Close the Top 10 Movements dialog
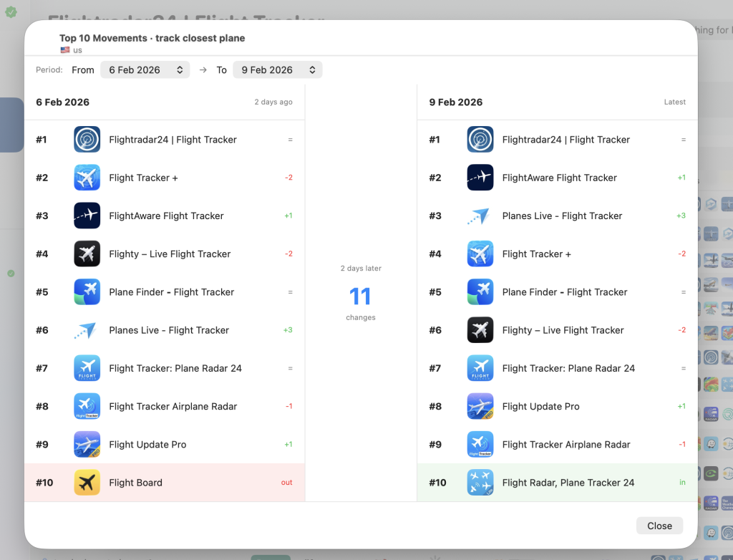The image size is (733, 560). (659, 526)
